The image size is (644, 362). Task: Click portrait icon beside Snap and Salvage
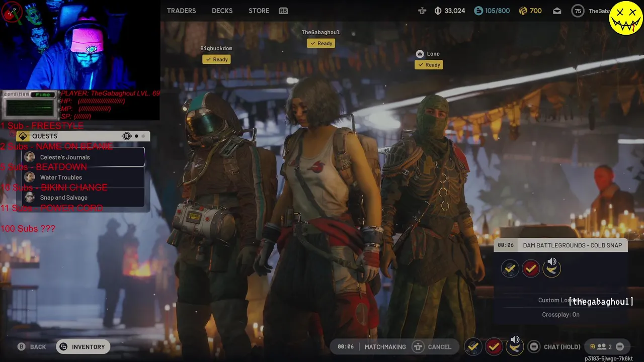[30, 198]
